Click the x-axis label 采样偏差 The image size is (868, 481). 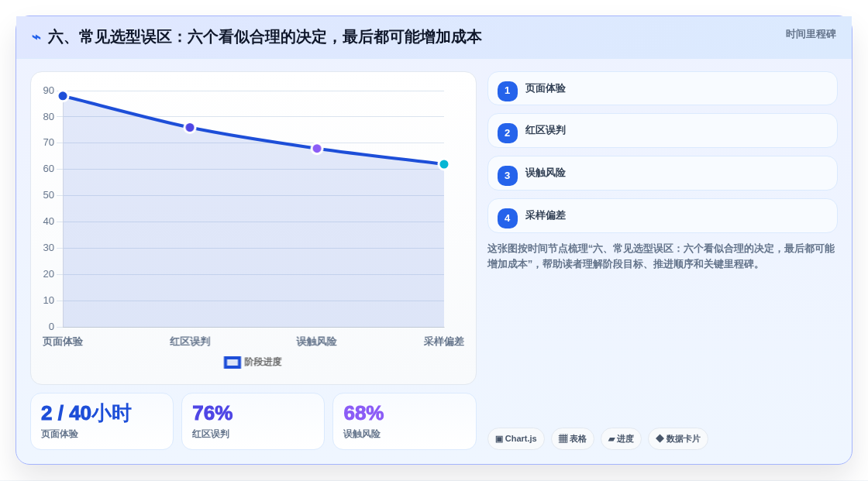coord(444,342)
